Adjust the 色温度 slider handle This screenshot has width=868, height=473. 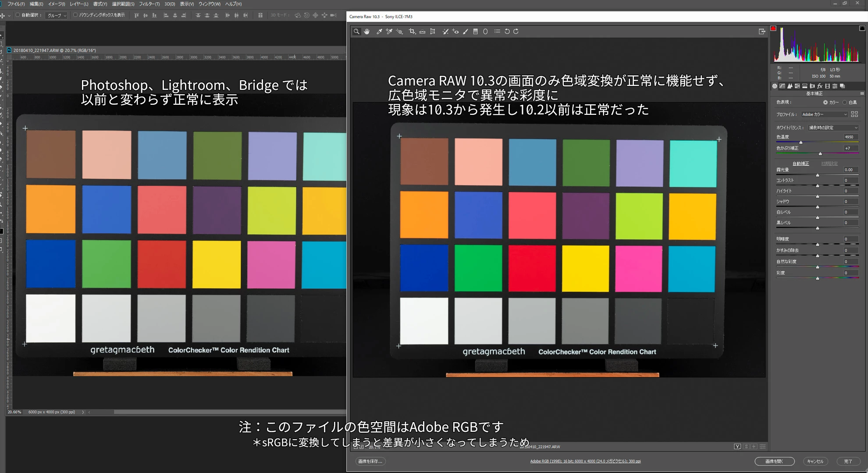point(801,142)
